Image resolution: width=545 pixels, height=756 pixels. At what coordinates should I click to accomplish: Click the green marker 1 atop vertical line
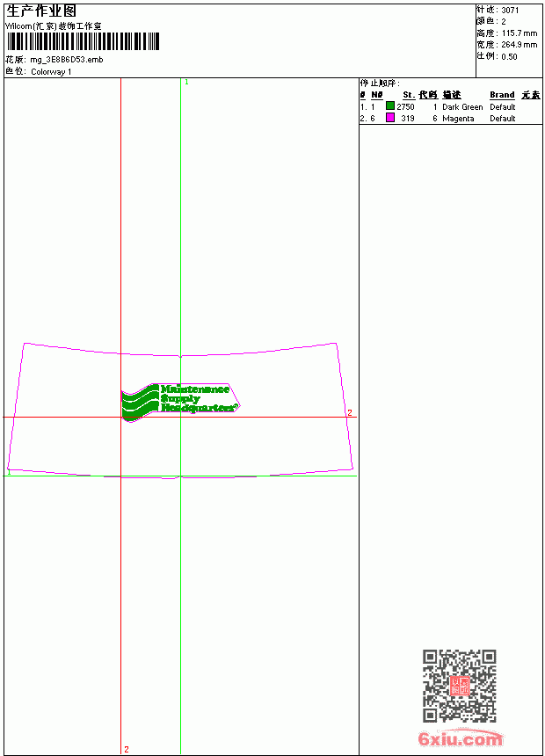coord(186,83)
